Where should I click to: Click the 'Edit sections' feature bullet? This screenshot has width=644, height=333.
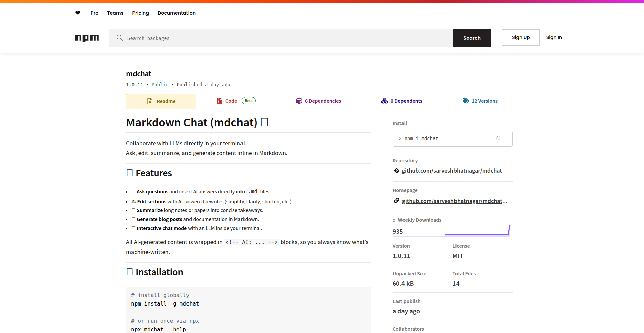pos(212,202)
